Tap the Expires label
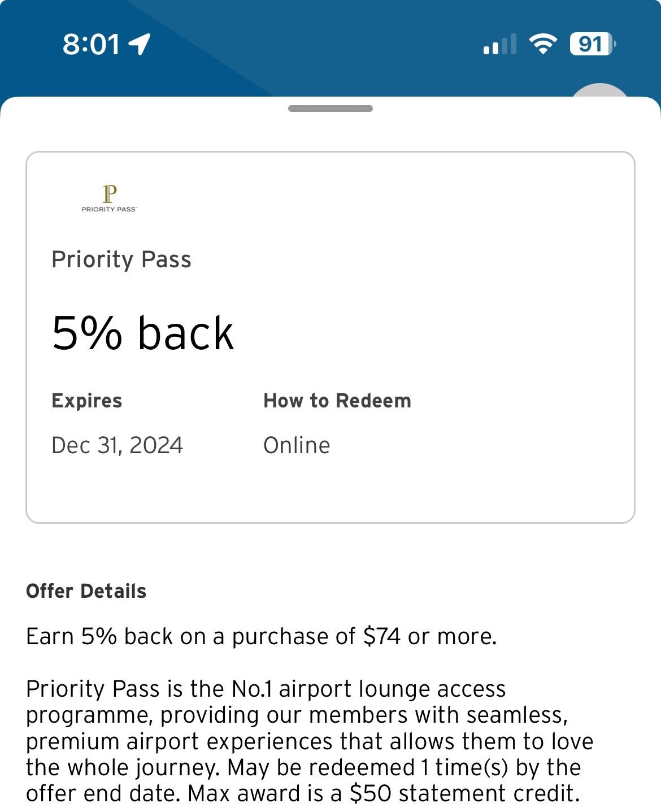Viewport: 661px width, 812px height. pyautogui.click(x=87, y=401)
